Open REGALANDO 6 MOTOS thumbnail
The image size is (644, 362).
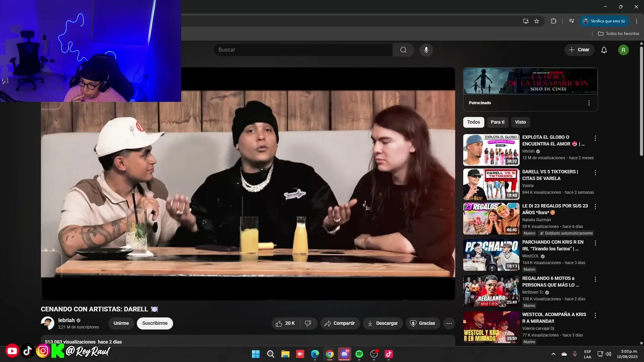click(491, 291)
